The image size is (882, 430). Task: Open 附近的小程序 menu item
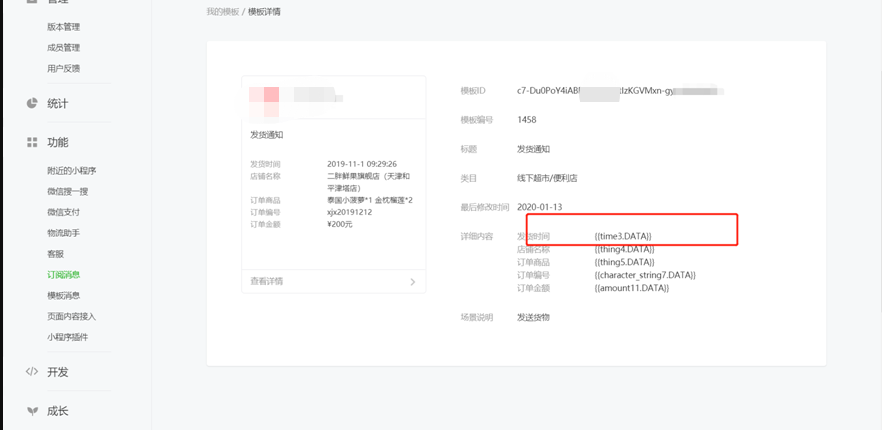point(72,171)
